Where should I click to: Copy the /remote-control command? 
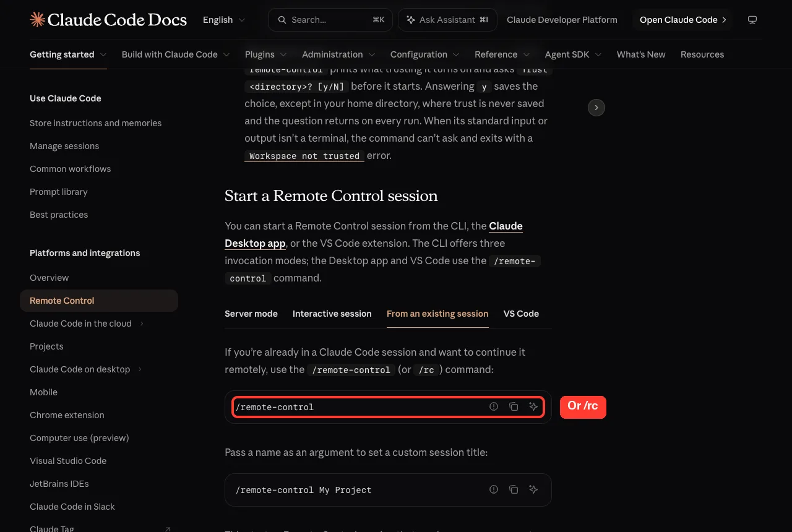click(514, 406)
